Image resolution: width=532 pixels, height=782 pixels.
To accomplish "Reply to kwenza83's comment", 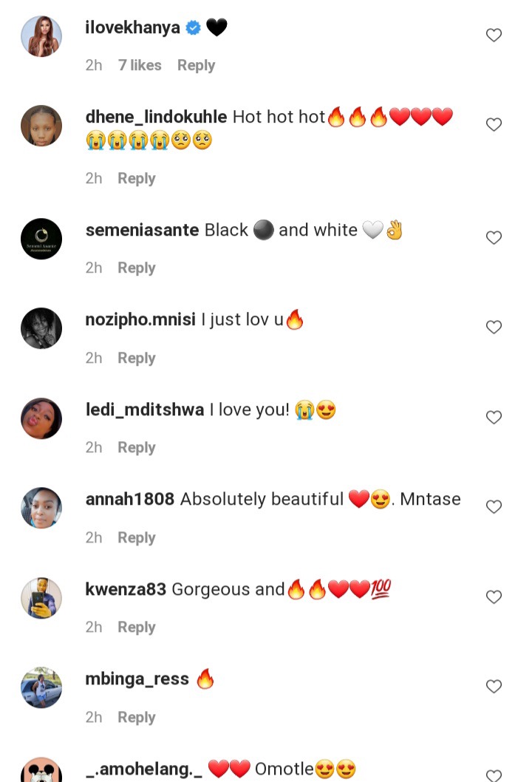I will point(137,627).
